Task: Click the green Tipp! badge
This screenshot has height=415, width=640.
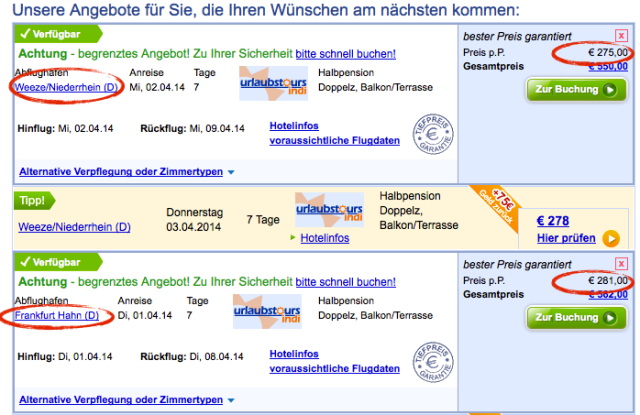Action: (x=34, y=201)
